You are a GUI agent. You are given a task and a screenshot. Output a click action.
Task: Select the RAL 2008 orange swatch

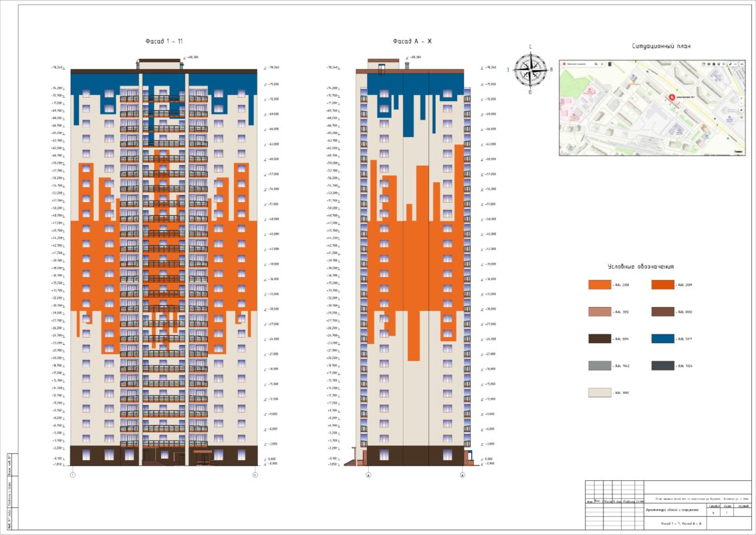point(600,285)
